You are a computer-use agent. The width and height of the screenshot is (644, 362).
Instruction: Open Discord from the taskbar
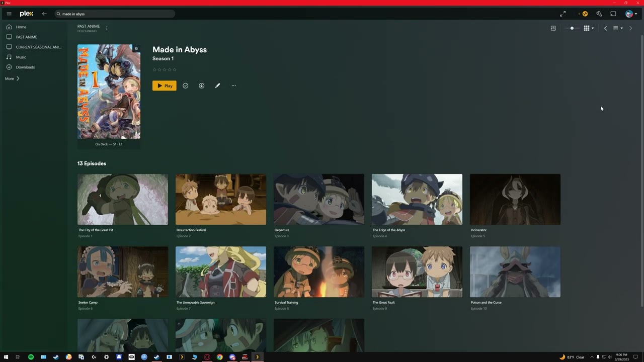pos(232,357)
